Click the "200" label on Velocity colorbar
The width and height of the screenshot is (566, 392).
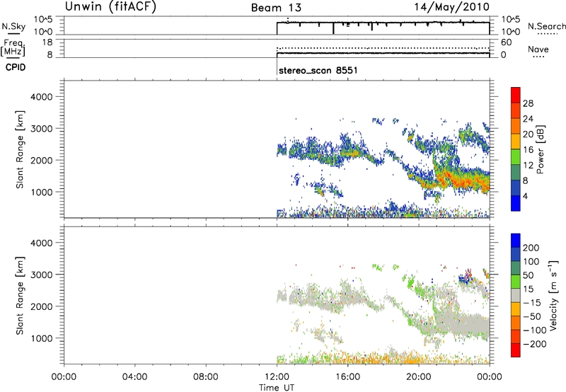[x=531, y=248]
